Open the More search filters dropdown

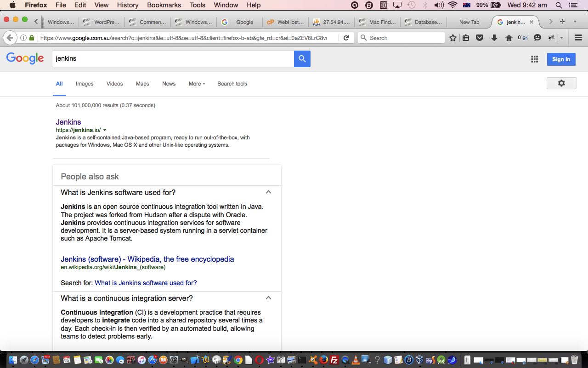tap(197, 84)
